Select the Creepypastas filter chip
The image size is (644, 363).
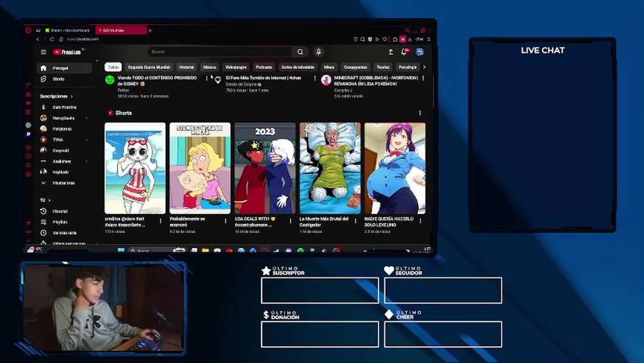tap(355, 67)
